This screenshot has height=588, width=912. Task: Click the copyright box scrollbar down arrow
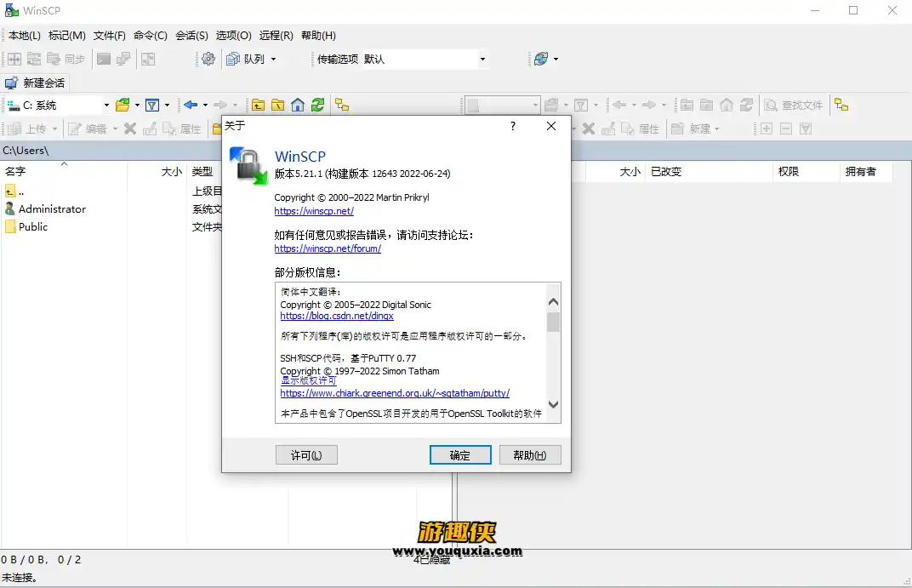553,405
